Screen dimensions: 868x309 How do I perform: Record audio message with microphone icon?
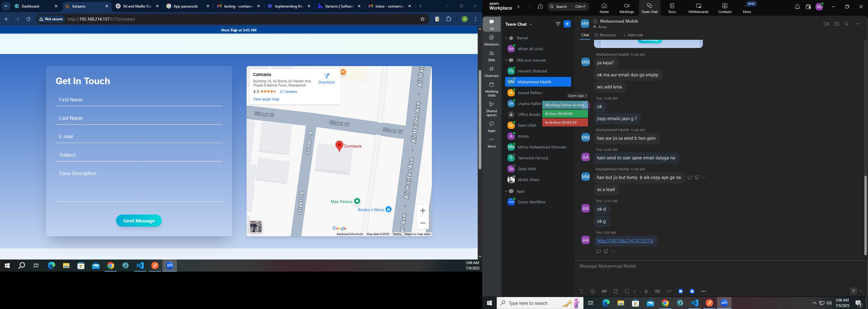coord(646,291)
